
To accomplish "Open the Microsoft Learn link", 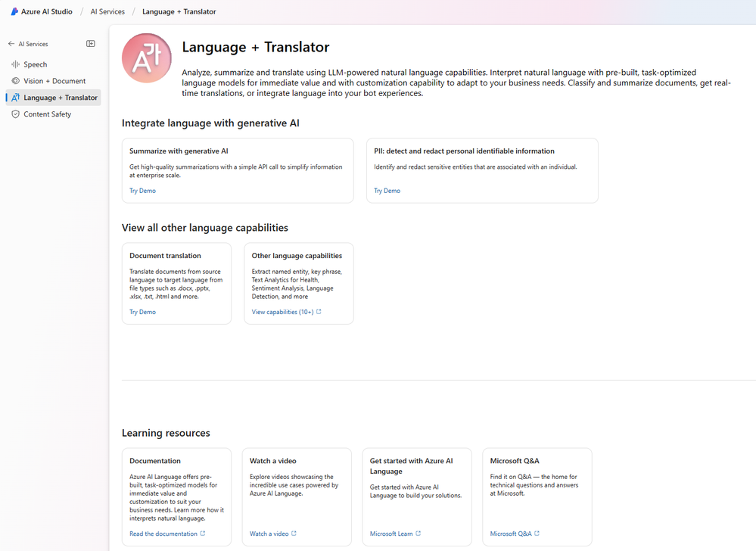I will tap(391, 534).
